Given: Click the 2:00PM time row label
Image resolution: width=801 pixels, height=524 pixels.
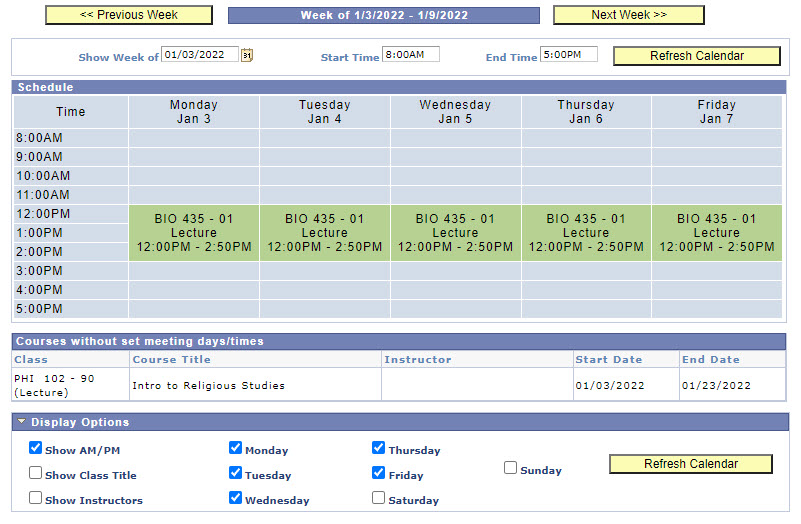Looking at the screenshot, I should pos(70,252).
